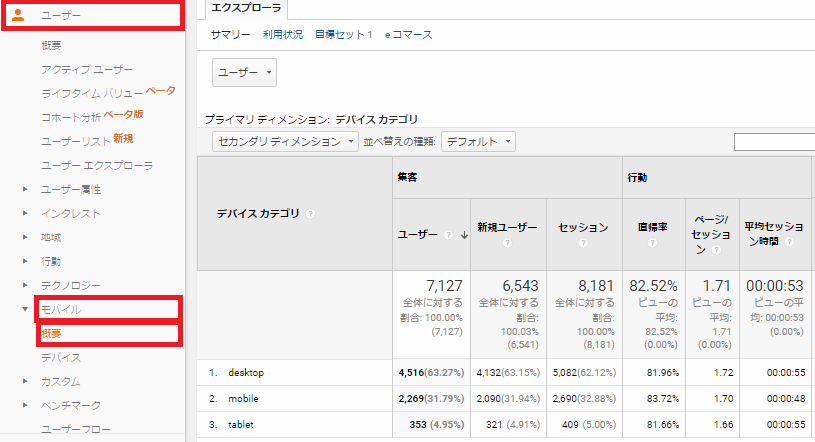Collapse the モバイル sidebar section
Viewport: 815px width, 442px height.
point(25,309)
